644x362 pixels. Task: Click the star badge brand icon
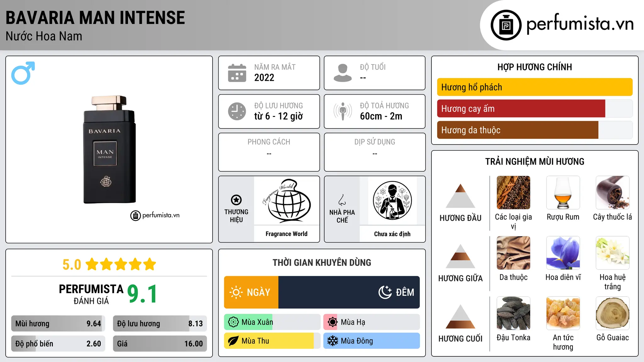236,200
